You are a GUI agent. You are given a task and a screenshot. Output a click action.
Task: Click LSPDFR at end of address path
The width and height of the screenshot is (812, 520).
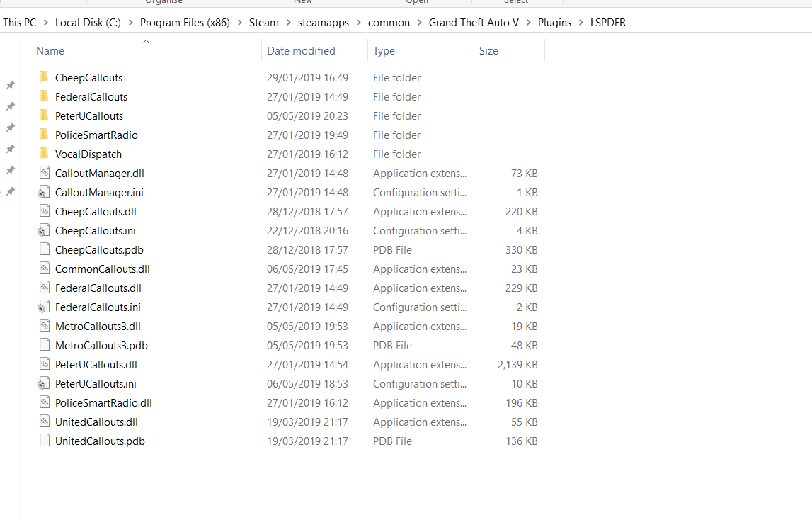point(608,22)
